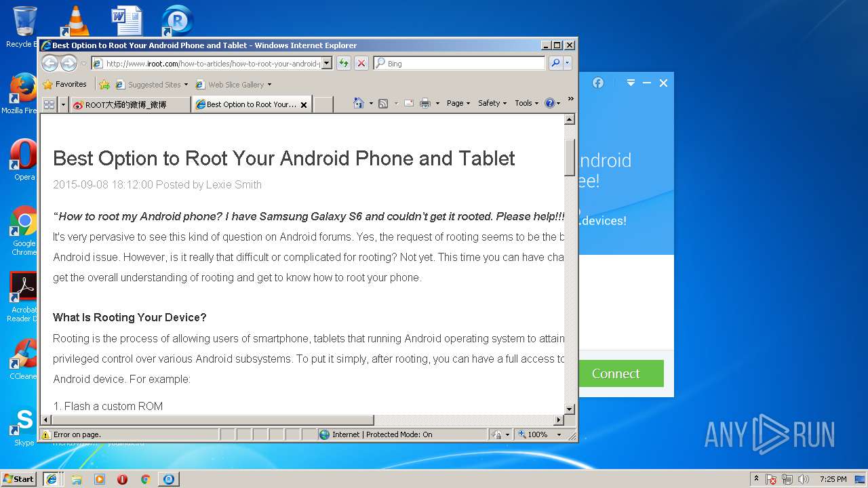Go back using the IE Back arrow

click(x=50, y=63)
